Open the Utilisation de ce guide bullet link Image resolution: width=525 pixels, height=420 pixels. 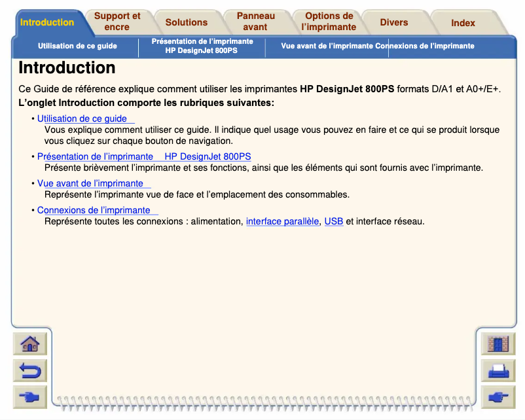click(x=82, y=119)
